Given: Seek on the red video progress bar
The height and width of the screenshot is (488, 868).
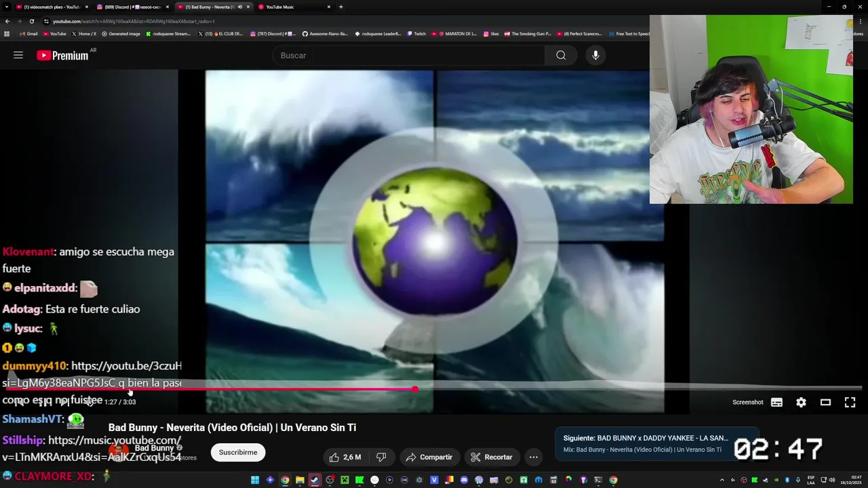Looking at the screenshot, I should [x=434, y=389].
